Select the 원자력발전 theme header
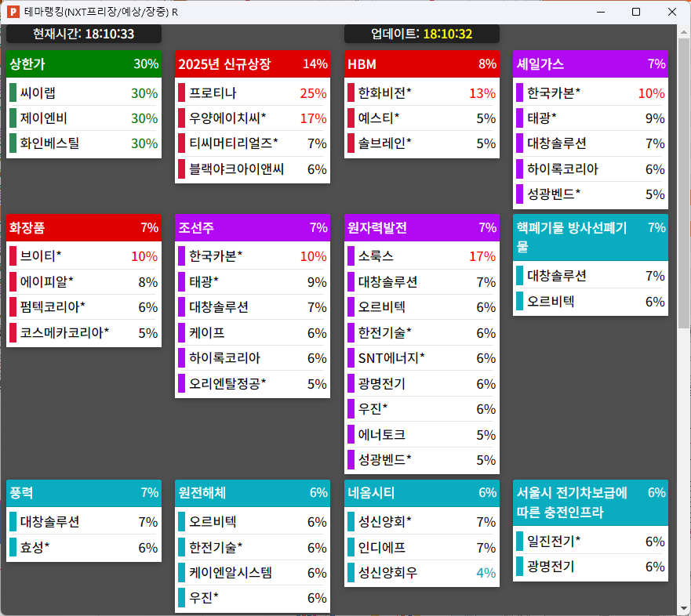Image resolution: width=691 pixels, height=616 pixels. 422,227
